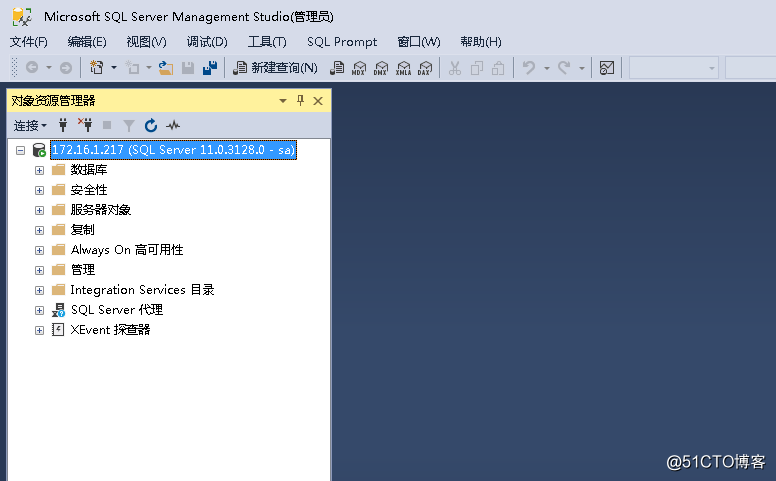
Task: Select the 172.16.1.217 server connection row
Action: 173,150
